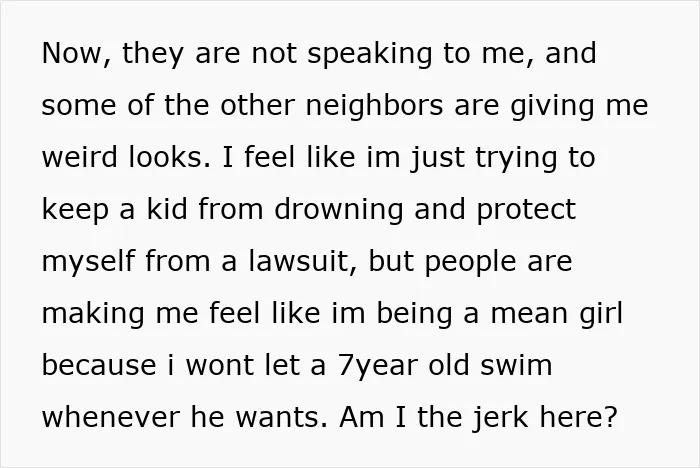Screen dimensions: 700x468
Task: Click the word "drowning"
Action: coord(339,210)
